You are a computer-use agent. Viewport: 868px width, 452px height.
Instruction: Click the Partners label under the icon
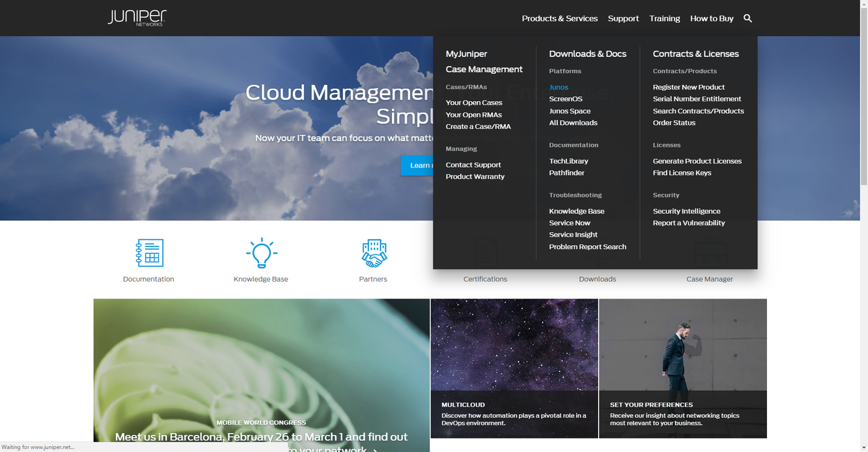coord(373,279)
